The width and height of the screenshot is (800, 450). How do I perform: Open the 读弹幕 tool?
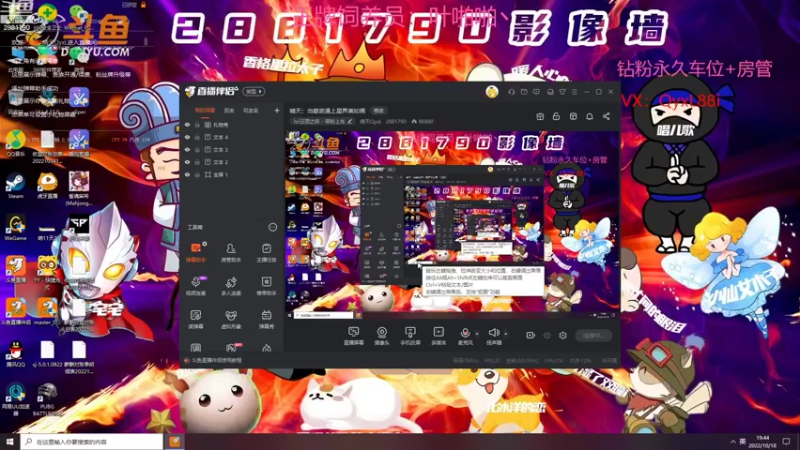[x=196, y=319]
